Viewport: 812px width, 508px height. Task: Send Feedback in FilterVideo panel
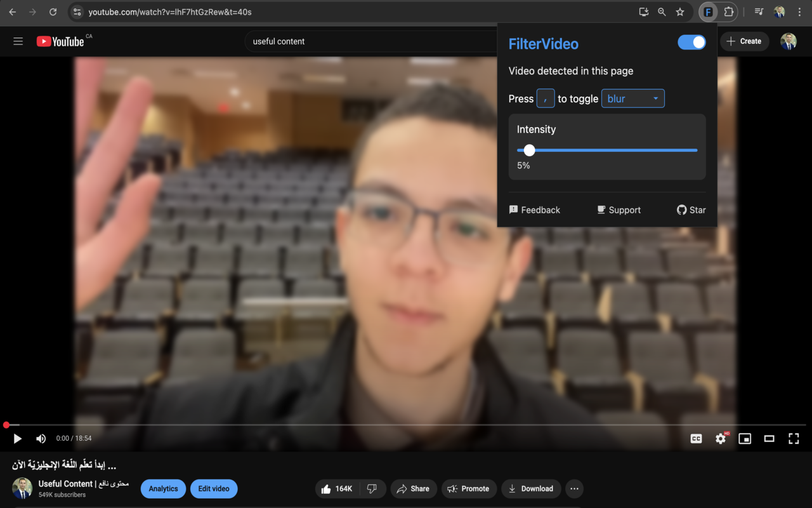pos(535,210)
